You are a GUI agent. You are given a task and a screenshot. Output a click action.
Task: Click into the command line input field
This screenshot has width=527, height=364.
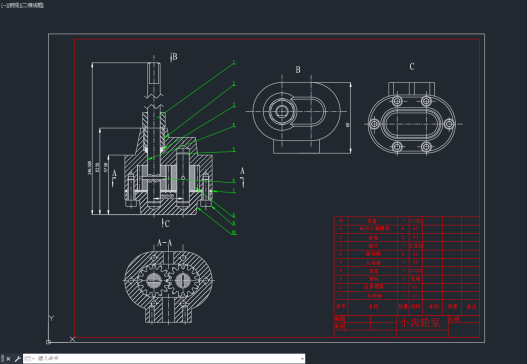pos(168,359)
